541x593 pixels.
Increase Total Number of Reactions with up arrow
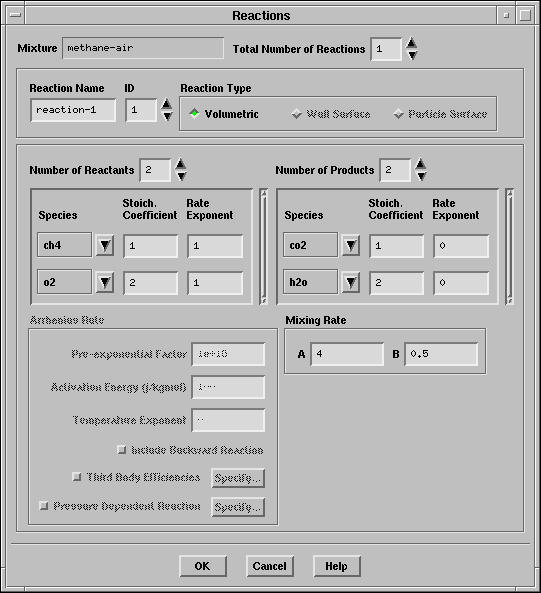(411, 42)
